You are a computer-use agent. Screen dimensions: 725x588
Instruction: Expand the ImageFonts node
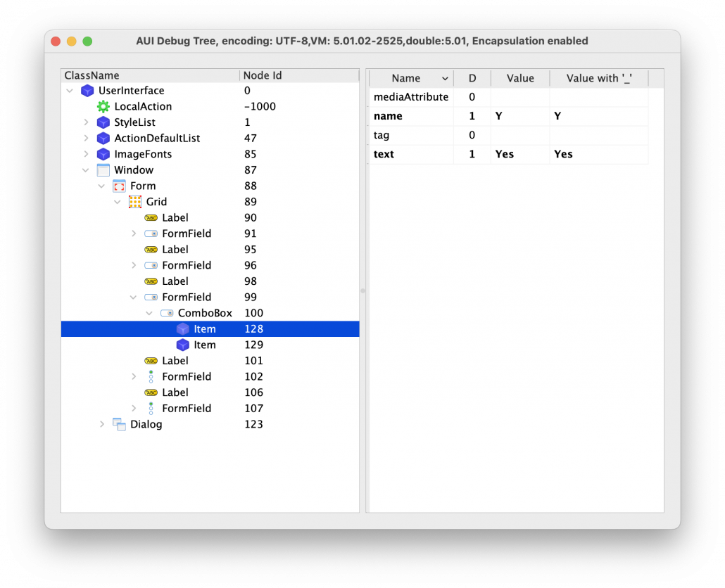pos(86,154)
